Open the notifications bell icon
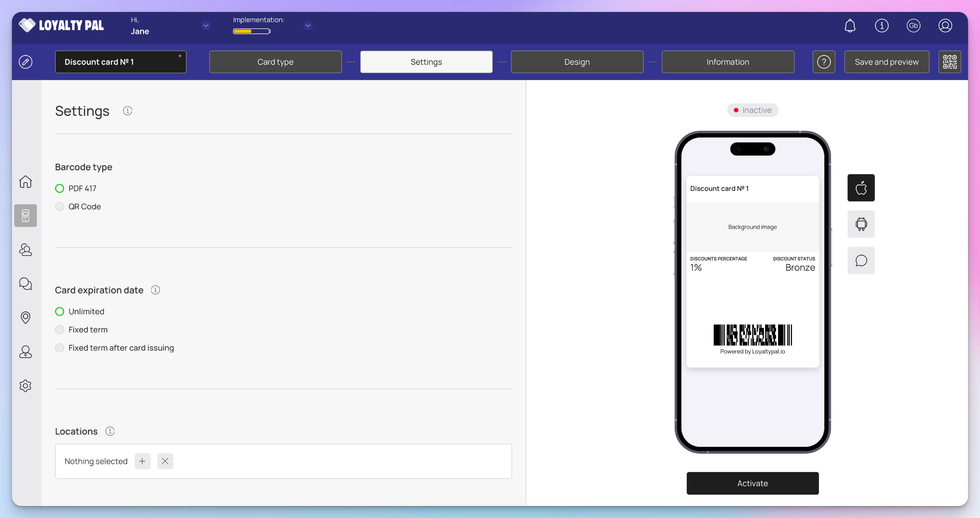980x518 pixels. coord(849,26)
